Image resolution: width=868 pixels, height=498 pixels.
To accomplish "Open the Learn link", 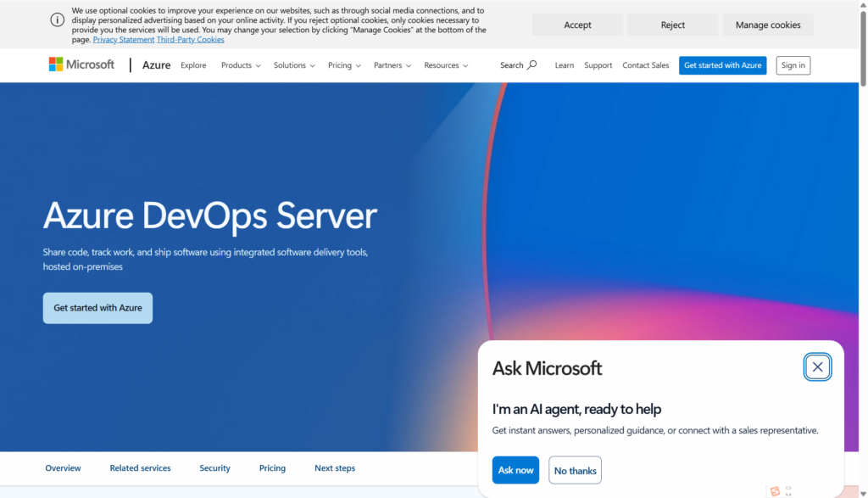I will coord(564,65).
